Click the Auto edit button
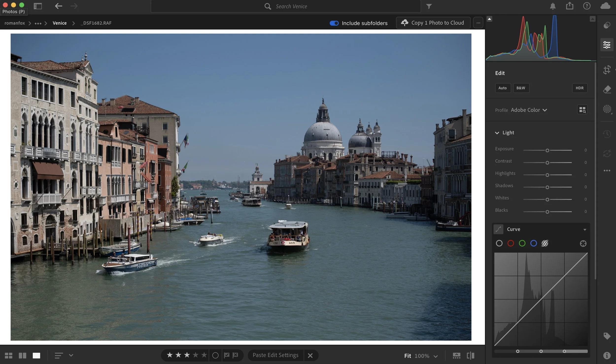Viewport: 616px width, 364px height. 502,88
